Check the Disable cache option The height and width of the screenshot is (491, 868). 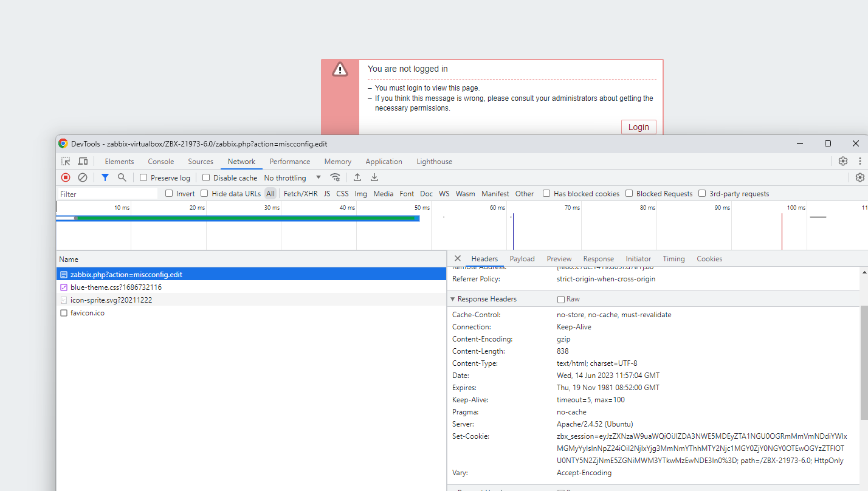[206, 177]
